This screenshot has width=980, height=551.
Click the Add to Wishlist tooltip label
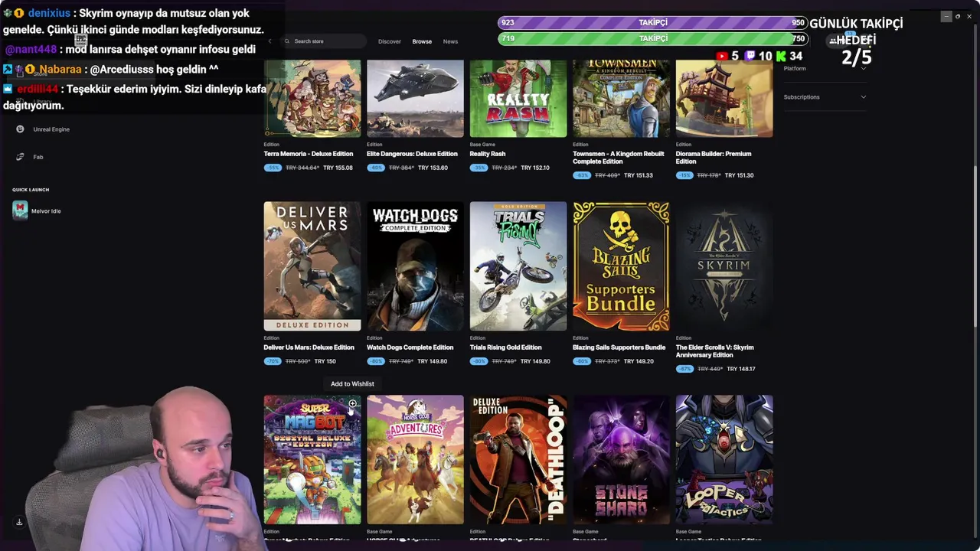(352, 384)
